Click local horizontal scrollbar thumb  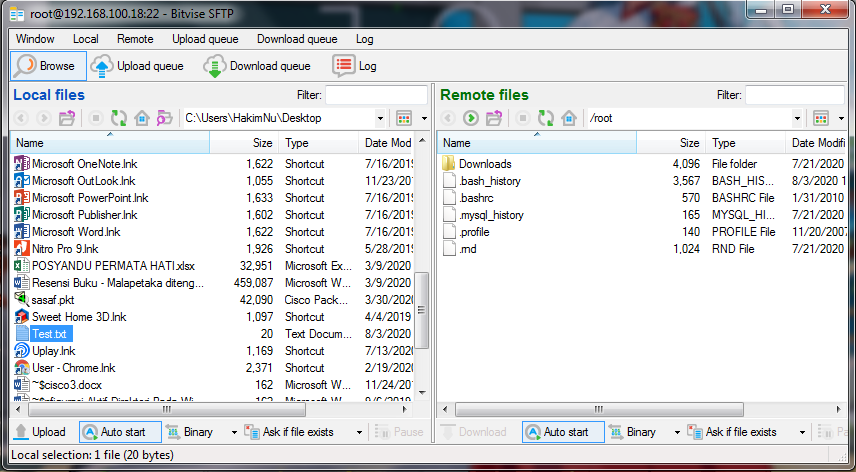(x=167, y=409)
